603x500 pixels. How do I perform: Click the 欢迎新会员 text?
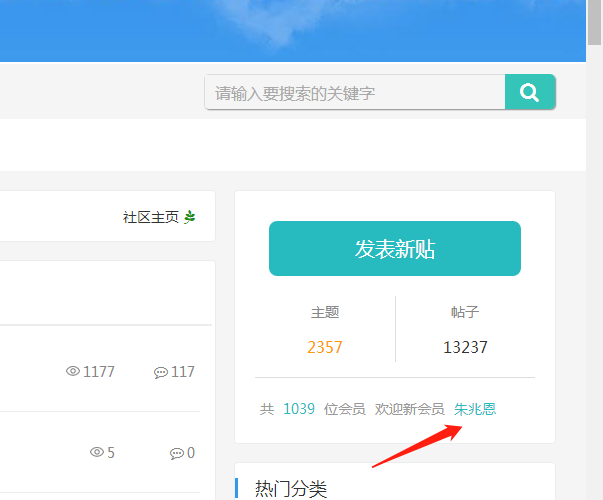pos(410,409)
